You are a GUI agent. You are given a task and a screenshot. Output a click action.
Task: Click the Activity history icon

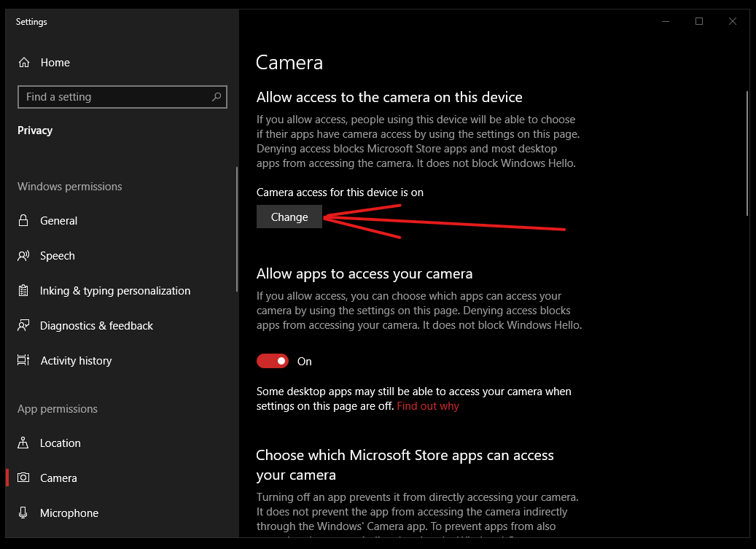click(24, 361)
